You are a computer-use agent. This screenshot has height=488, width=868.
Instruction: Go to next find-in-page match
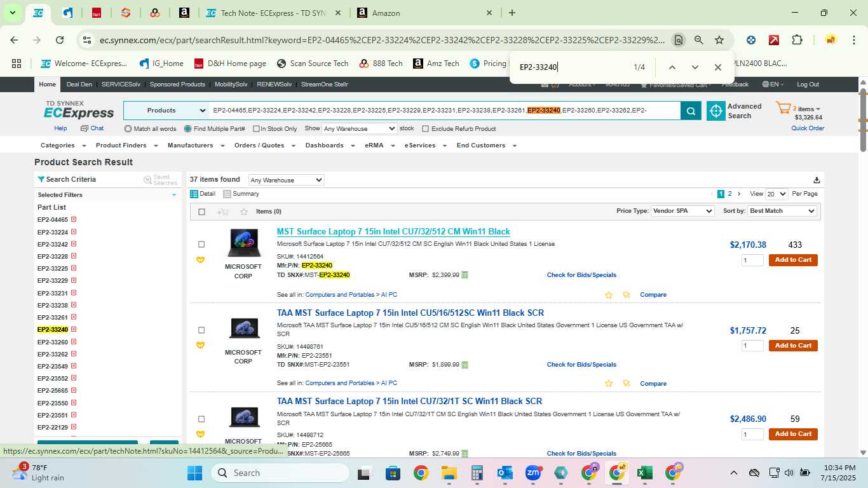(x=695, y=67)
